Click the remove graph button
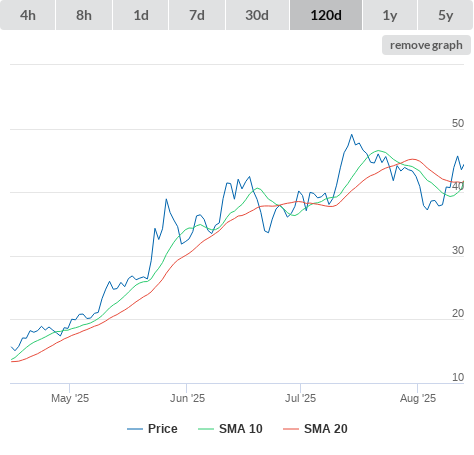The width and height of the screenshot is (474, 455). 426,45
